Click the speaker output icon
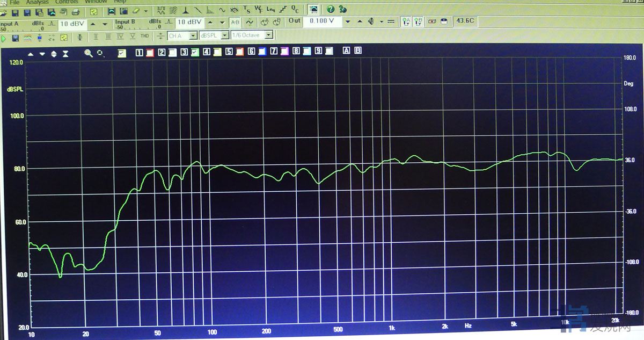644x340 pixels. point(370,21)
